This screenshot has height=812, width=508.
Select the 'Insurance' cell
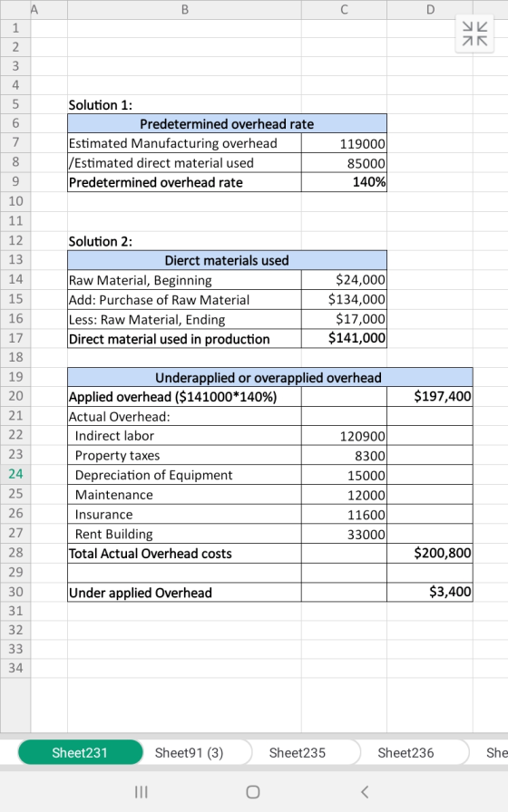pos(184,514)
